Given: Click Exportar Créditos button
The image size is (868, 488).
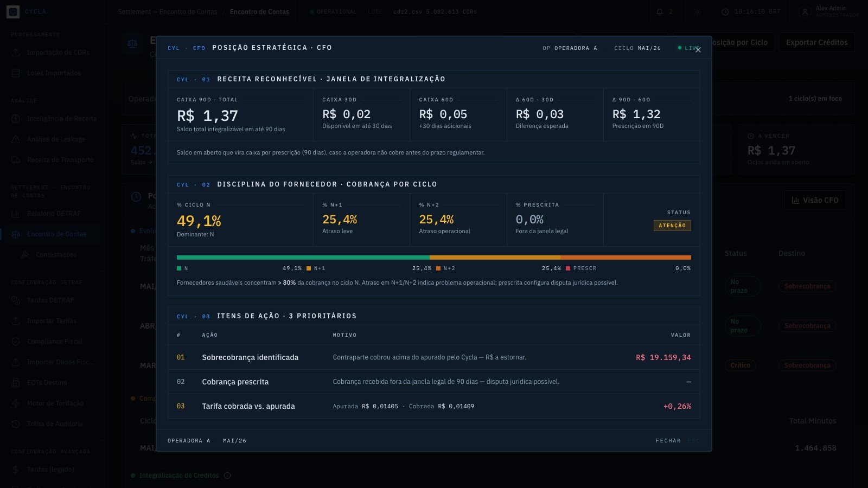Looking at the screenshot, I should coord(816,42).
